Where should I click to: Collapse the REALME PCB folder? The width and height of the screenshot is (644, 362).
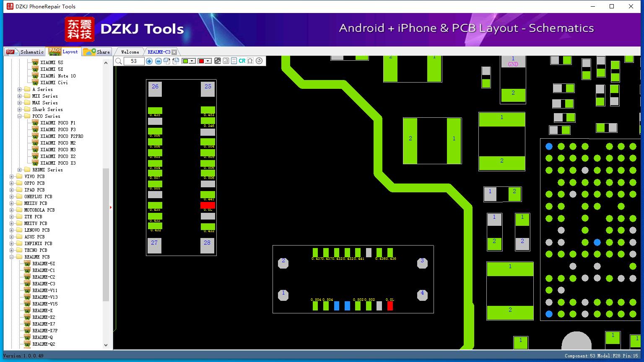pos(12,257)
